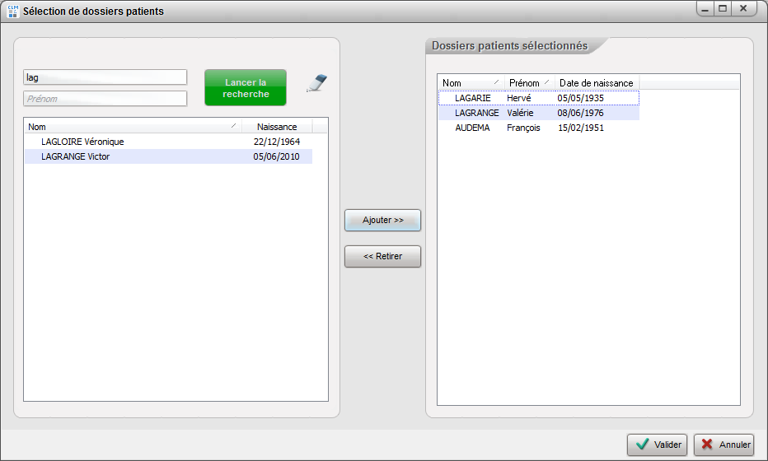Screen dimensions: 768x461
Task: Sort selected patients by Nom header
Action: [470, 82]
